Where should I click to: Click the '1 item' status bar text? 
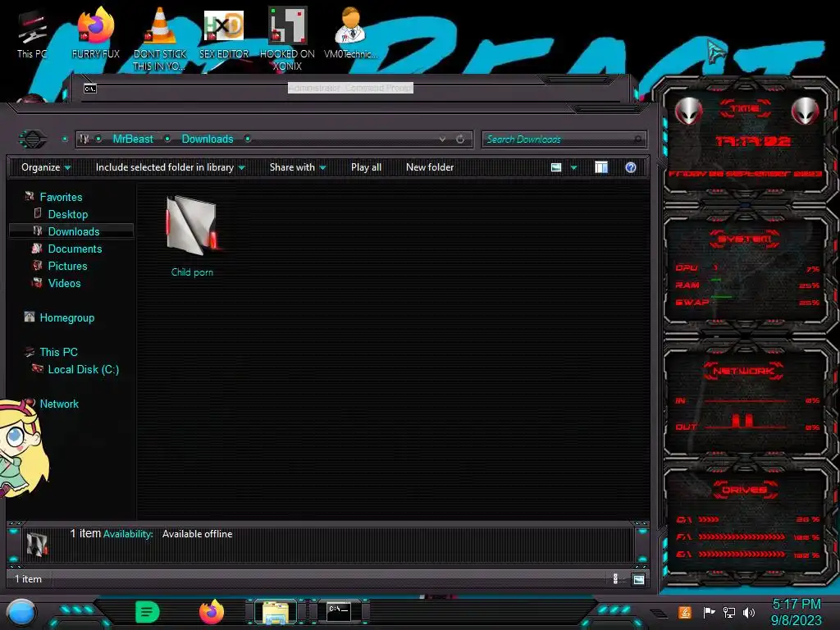[x=28, y=579]
